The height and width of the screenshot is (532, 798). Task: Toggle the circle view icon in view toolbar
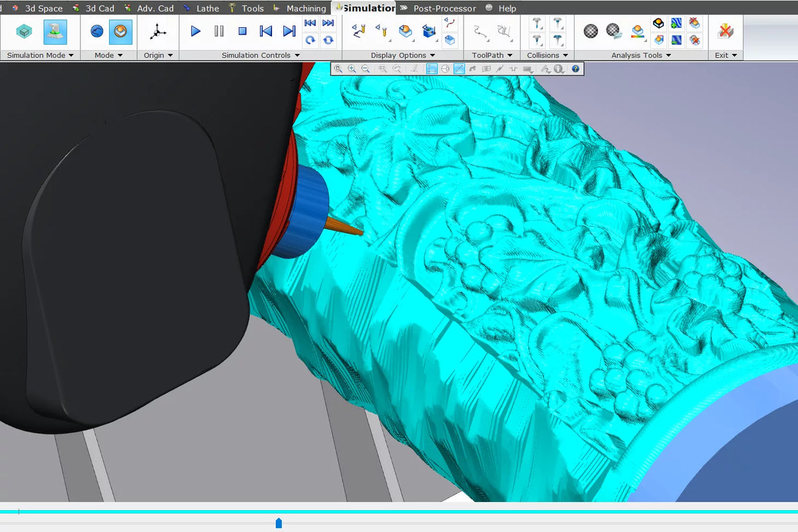pyautogui.click(x=446, y=68)
